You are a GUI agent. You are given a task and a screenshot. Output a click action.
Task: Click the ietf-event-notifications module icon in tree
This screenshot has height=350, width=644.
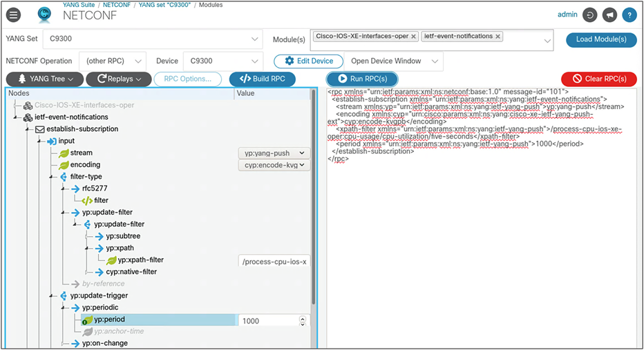28,117
